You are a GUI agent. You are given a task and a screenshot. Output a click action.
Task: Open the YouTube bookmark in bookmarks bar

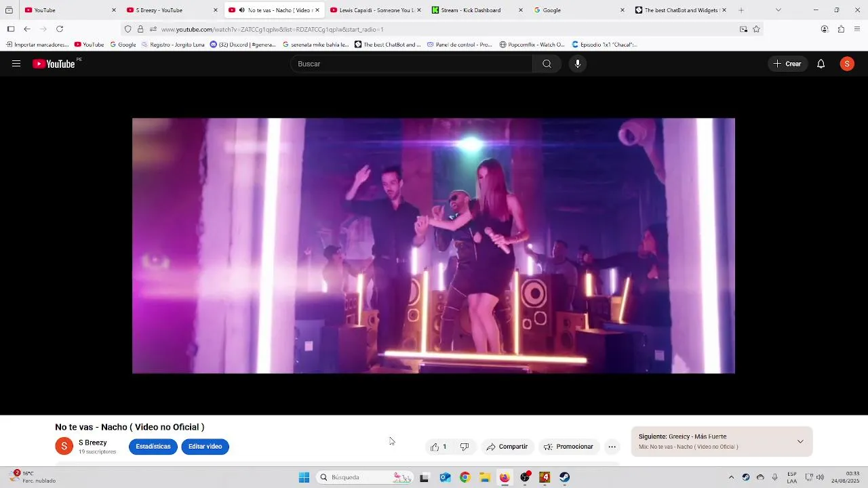click(89, 45)
